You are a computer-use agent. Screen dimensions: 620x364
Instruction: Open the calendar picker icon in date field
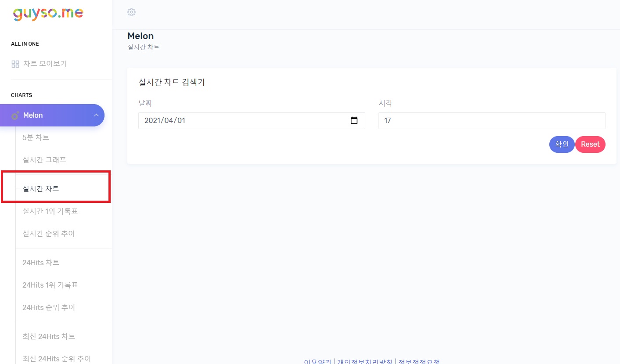(354, 120)
